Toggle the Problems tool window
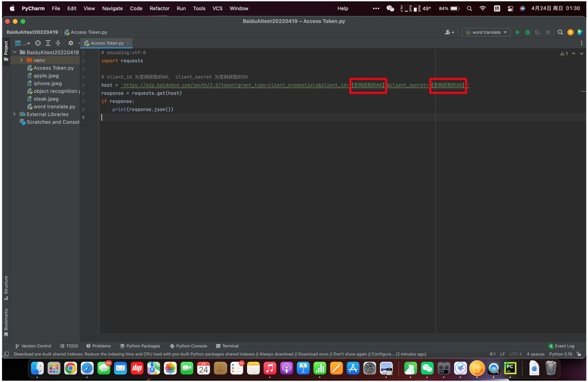 (99, 346)
